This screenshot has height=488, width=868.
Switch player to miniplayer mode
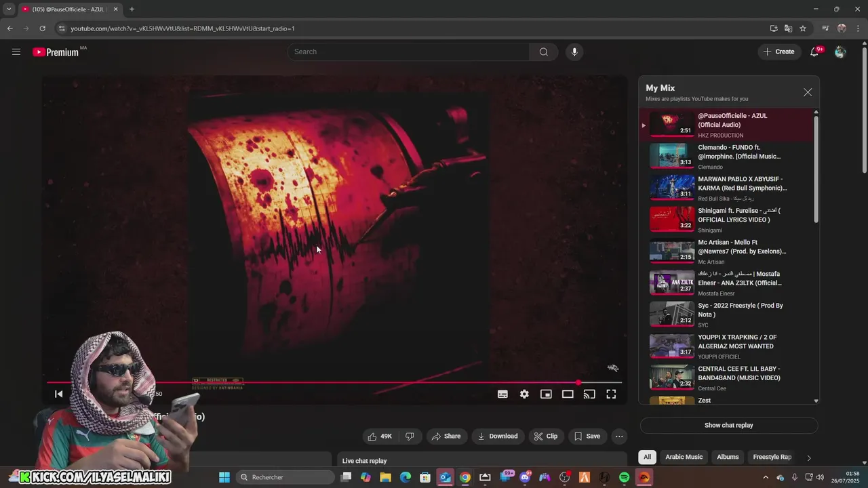click(546, 394)
